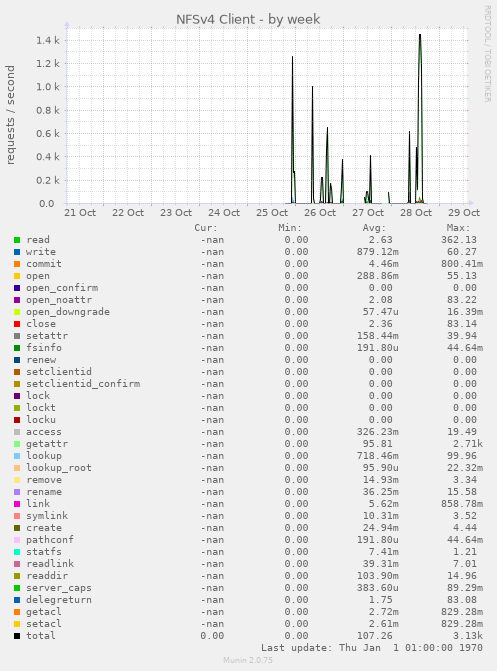Viewport: 497px width, 671px height.
Task: Click the lookup max value 99.96
Action: pyautogui.click(x=462, y=456)
